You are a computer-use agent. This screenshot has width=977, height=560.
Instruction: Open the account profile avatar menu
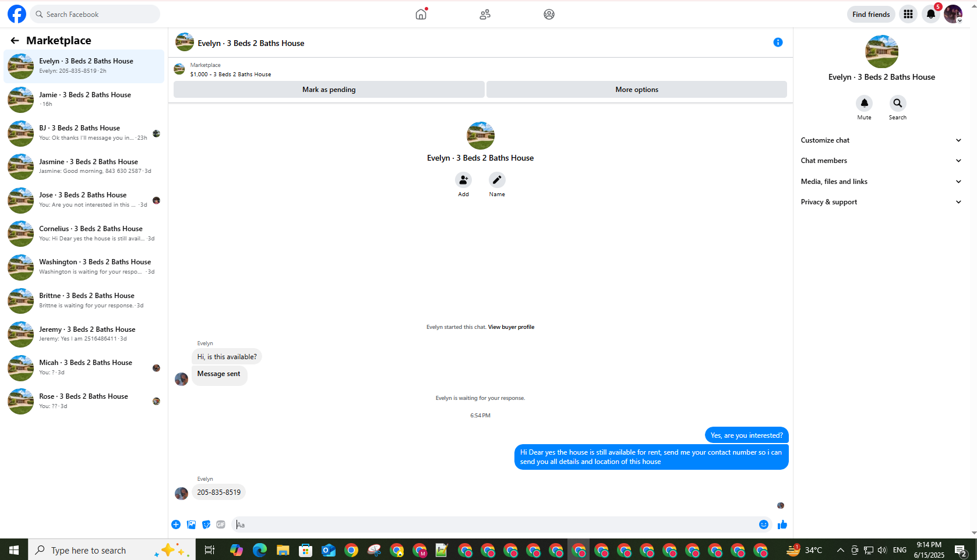(x=953, y=14)
